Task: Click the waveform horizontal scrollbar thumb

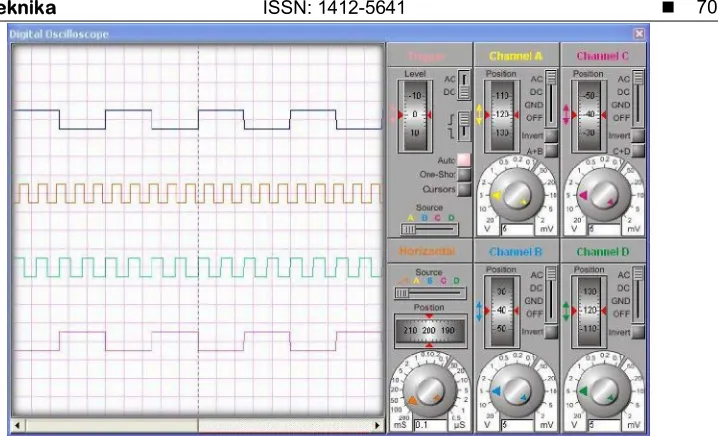Action: coord(112,425)
